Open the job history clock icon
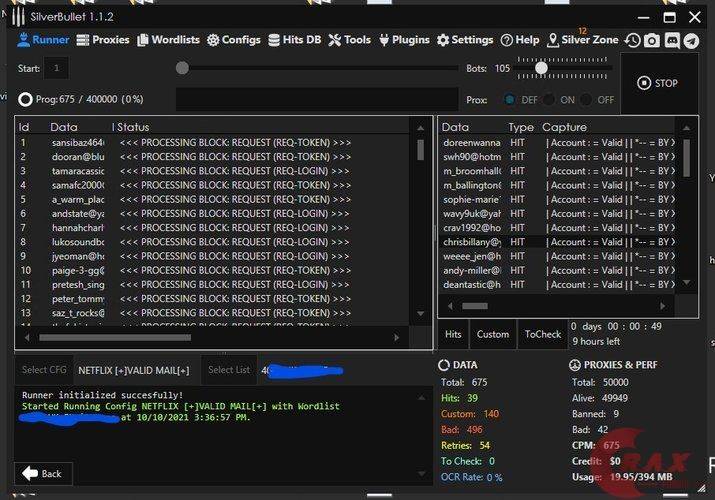 click(x=632, y=40)
